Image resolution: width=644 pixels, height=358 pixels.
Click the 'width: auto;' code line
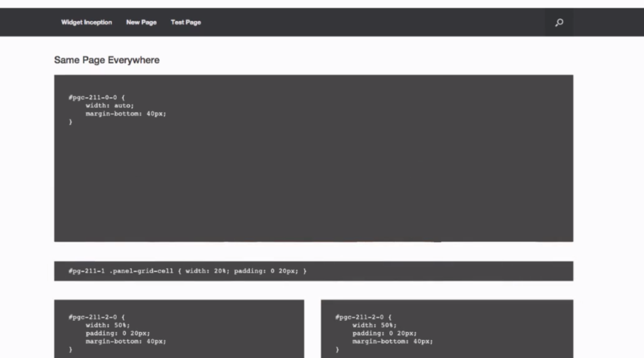point(109,106)
